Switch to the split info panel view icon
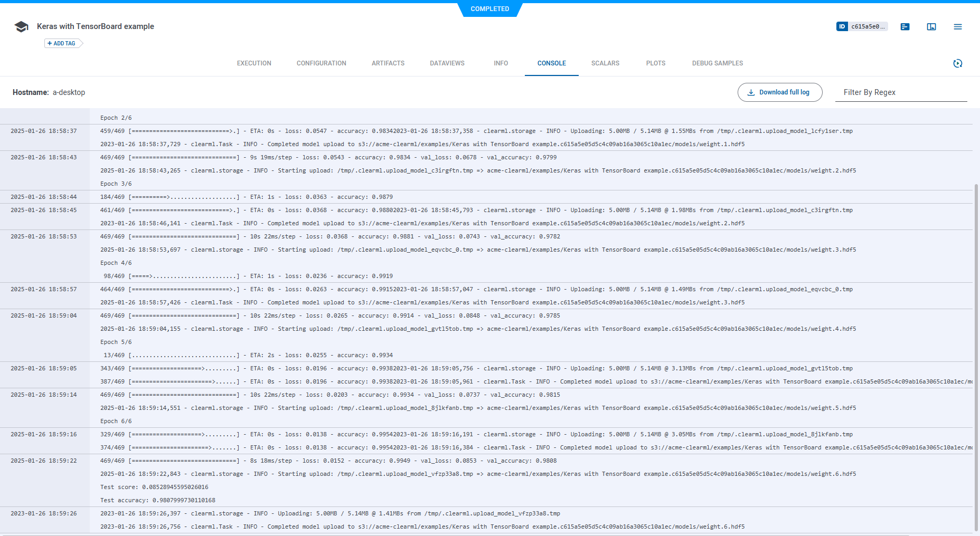 click(931, 27)
